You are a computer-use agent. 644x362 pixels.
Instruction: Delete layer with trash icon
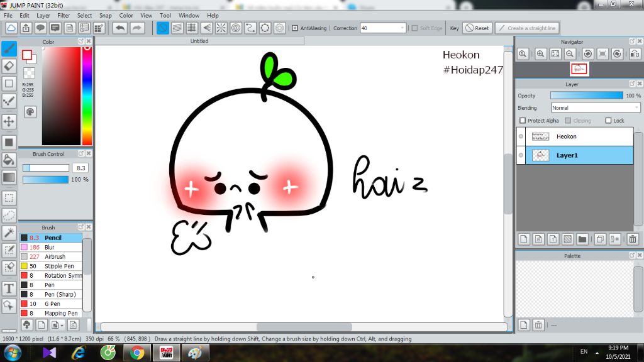pos(633,239)
